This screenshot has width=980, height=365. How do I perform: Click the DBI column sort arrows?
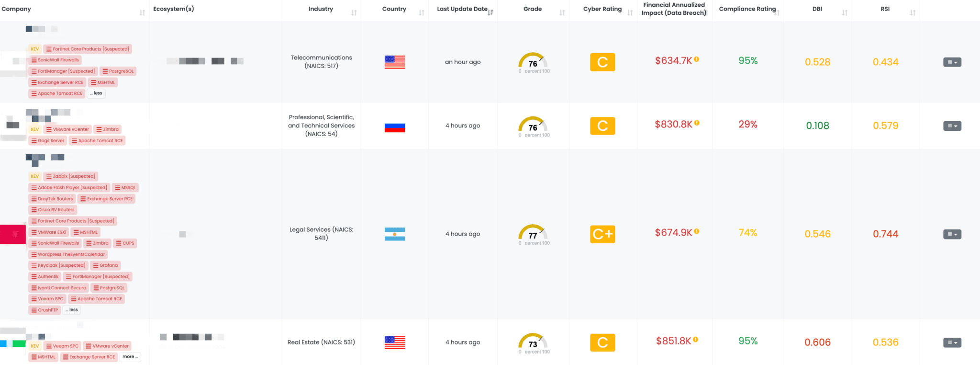(x=845, y=13)
